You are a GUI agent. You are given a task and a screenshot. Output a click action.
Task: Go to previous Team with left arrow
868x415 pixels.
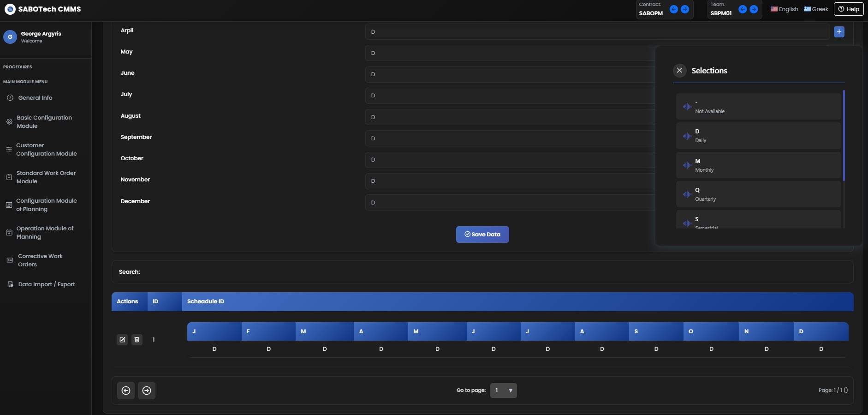[x=743, y=9]
